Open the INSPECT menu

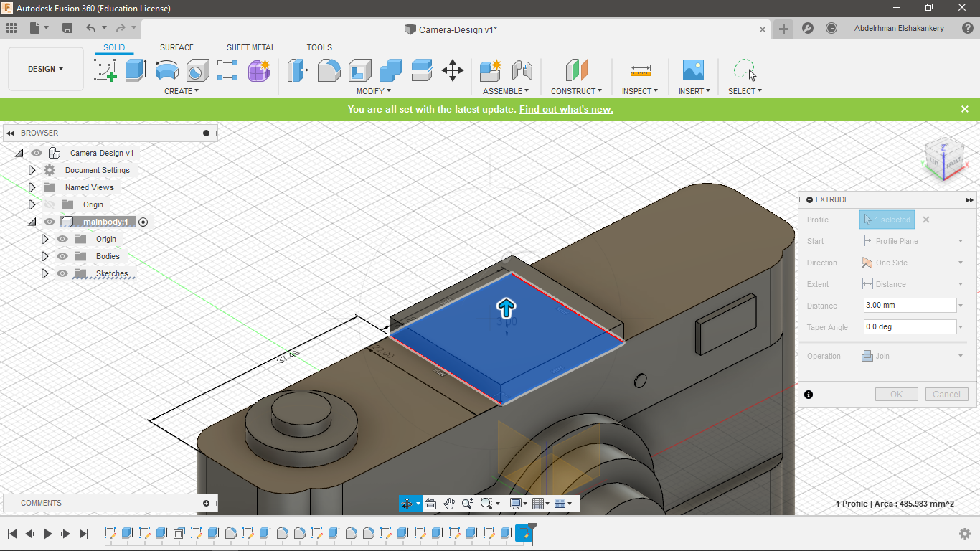pyautogui.click(x=640, y=91)
